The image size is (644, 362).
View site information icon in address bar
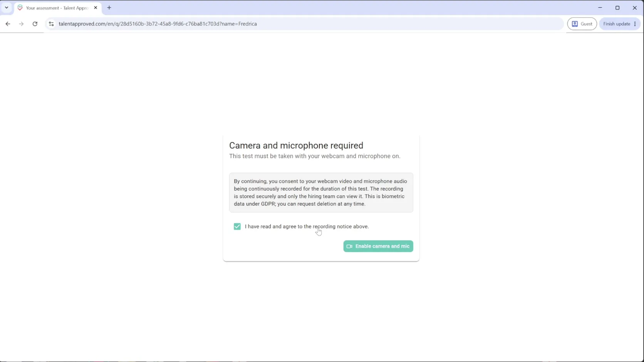point(51,24)
